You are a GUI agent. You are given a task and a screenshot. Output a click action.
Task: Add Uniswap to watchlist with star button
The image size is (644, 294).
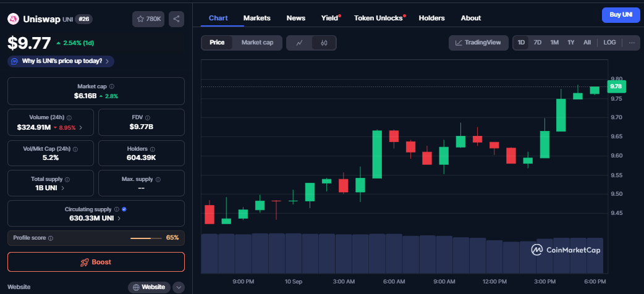pyautogui.click(x=147, y=19)
